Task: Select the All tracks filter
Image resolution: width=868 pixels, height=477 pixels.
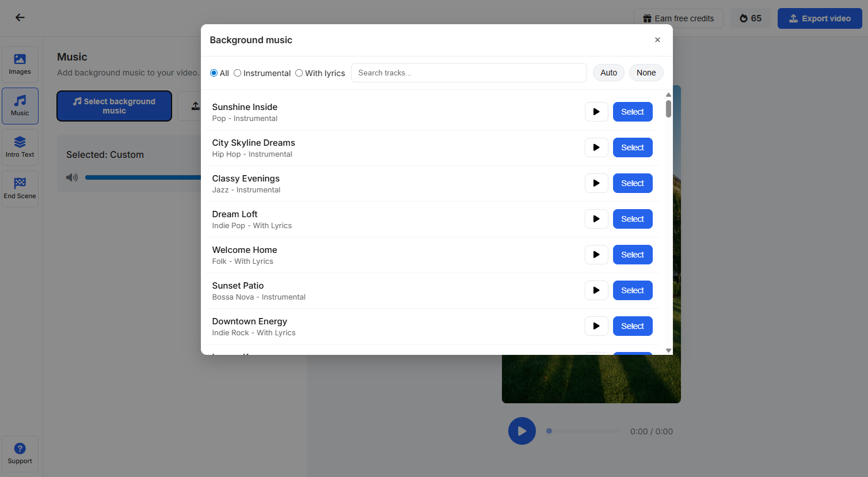Action: (x=214, y=73)
